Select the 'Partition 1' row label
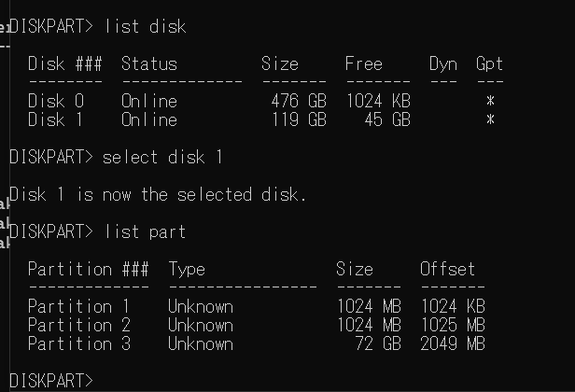This screenshot has height=392, width=575. click(x=78, y=306)
